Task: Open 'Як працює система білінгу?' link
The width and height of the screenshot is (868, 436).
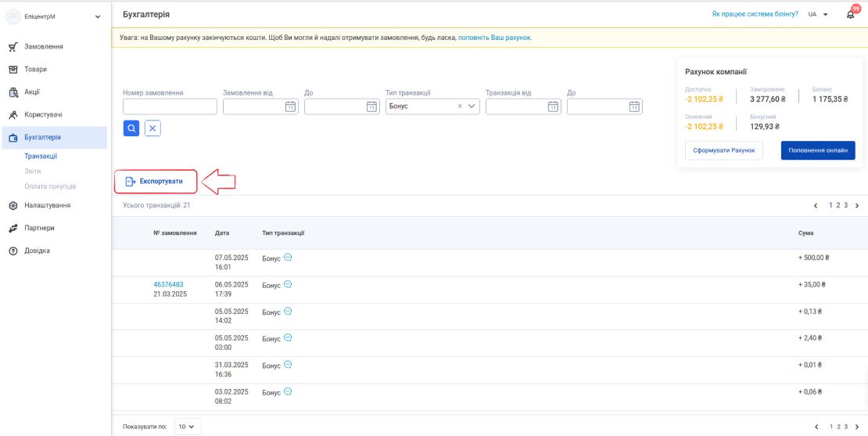Action: (x=755, y=14)
